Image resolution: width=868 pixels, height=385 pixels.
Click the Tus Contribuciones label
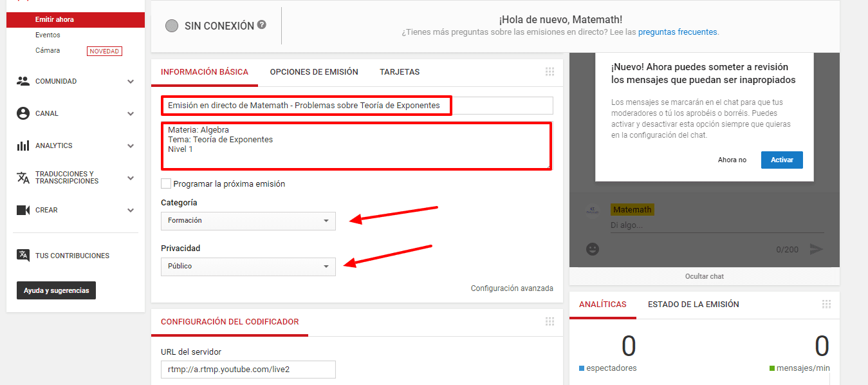(x=72, y=256)
